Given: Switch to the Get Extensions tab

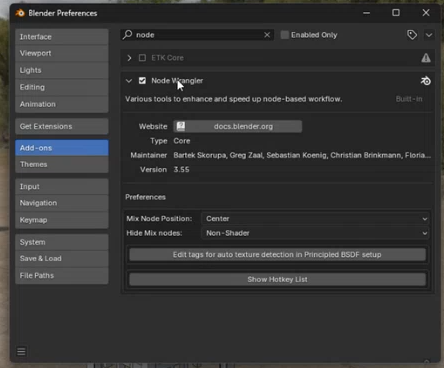Looking at the screenshot, I should click(62, 126).
